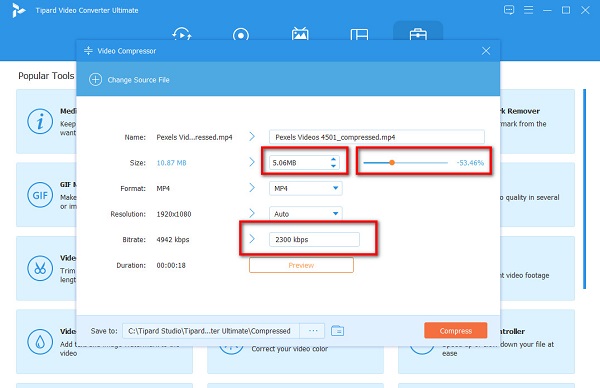
Task: Open the Ripper disc tab icon
Action: coord(241,34)
